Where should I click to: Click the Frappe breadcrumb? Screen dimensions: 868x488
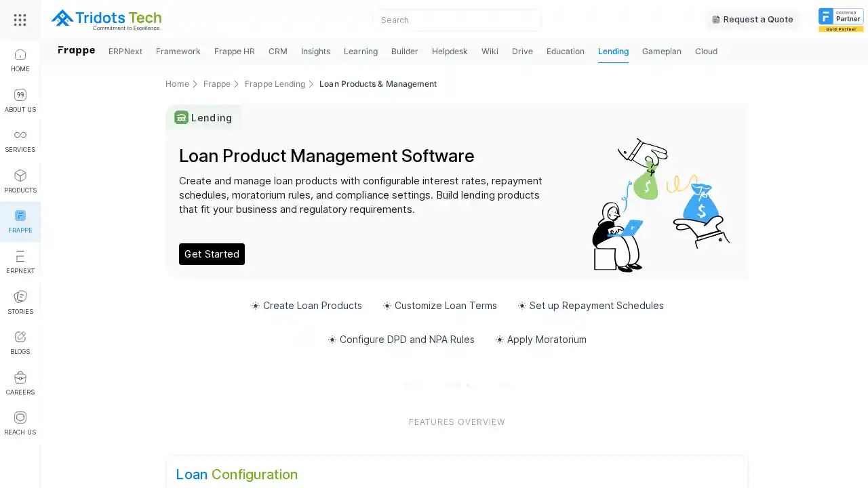tap(217, 84)
